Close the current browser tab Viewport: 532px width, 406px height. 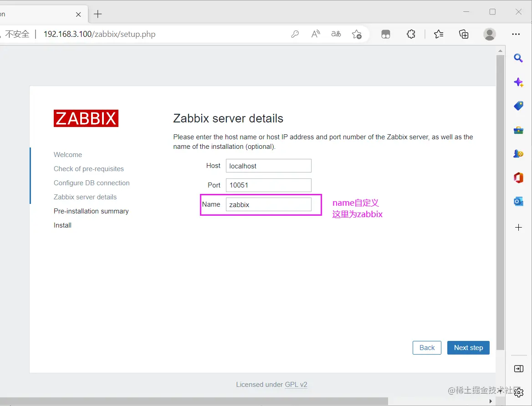pyautogui.click(x=78, y=14)
